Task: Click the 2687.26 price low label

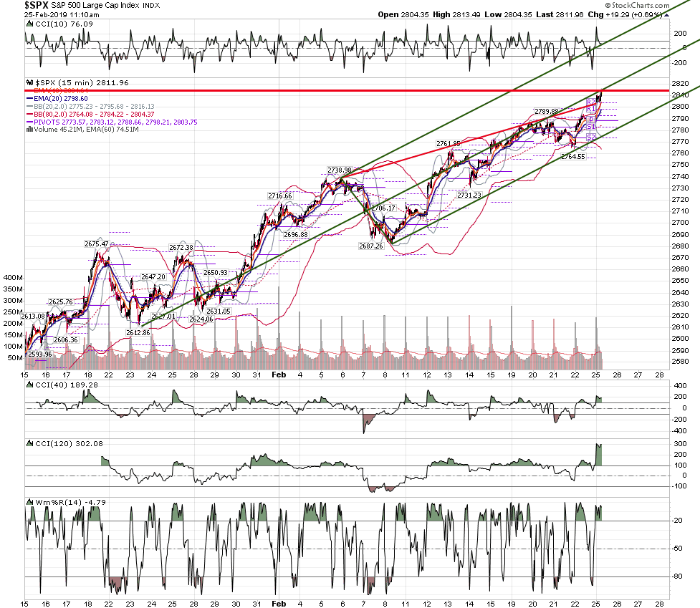Action: point(371,246)
